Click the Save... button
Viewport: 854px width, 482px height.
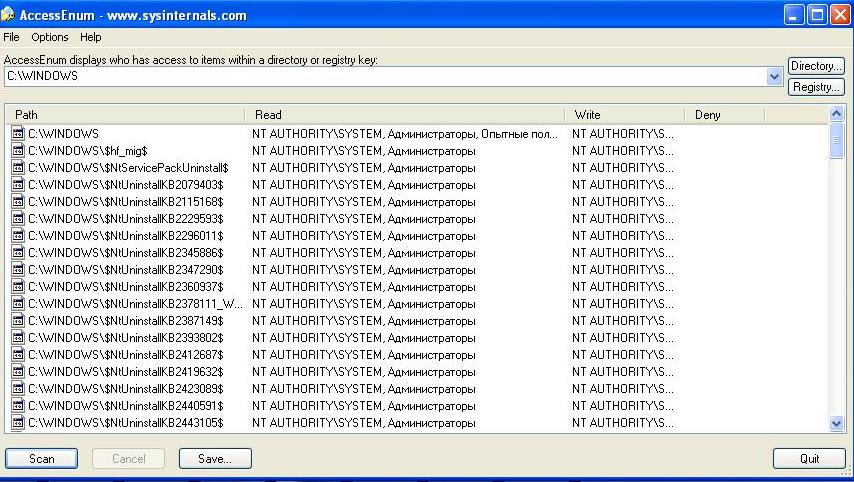point(215,459)
